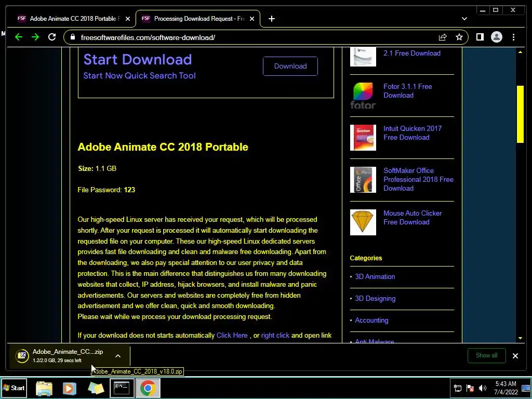
Task: Click the File Password 123 text
Action: (106, 190)
